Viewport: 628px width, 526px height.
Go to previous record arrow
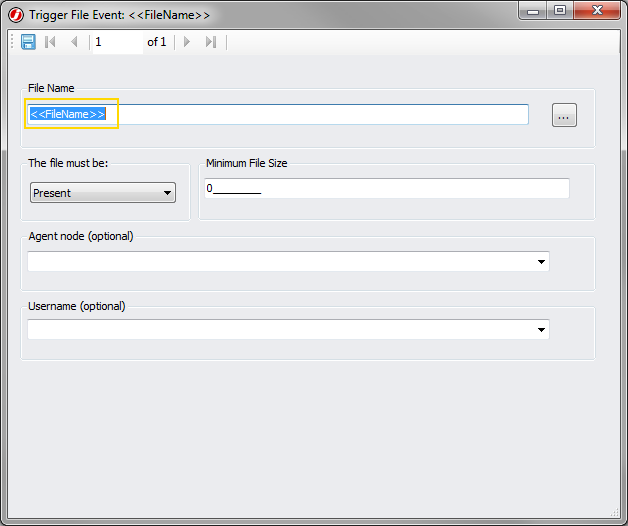pyautogui.click(x=74, y=42)
